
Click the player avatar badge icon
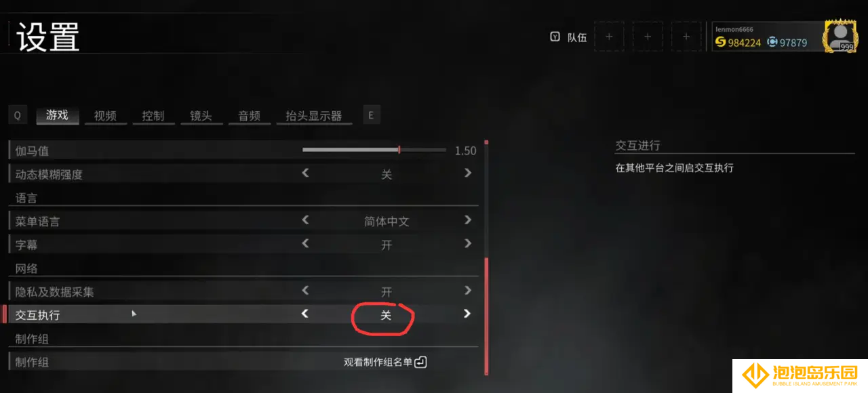pyautogui.click(x=840, y=36)
